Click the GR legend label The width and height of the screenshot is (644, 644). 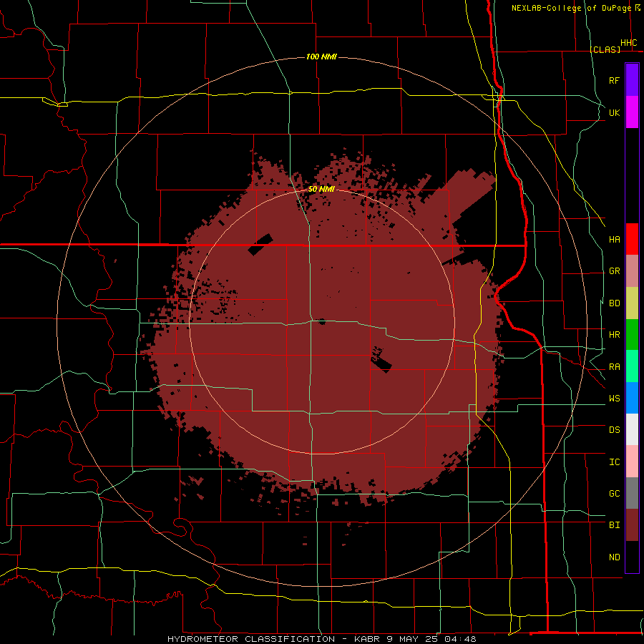(614, 271)
